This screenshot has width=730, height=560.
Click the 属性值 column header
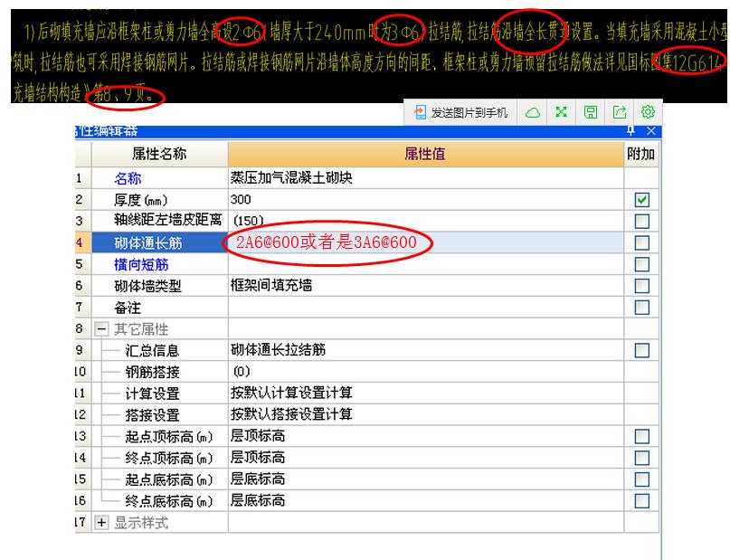click(425, 154)
